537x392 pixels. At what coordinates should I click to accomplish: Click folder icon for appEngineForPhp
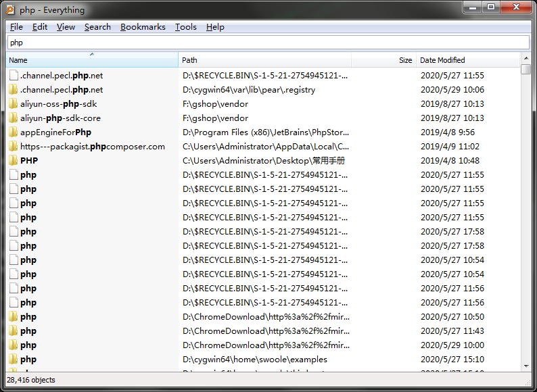[x=14, y=132]
